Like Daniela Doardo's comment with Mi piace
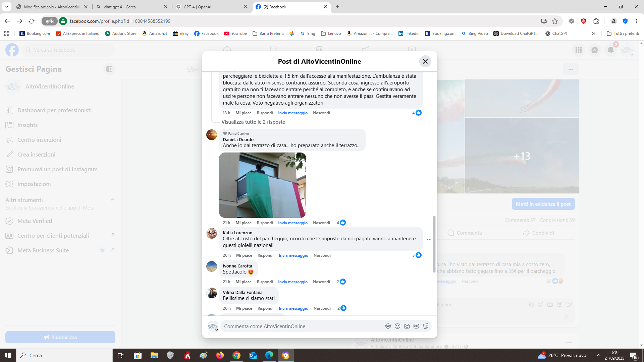This screenshot has width=644, height=362. point(244,223)
